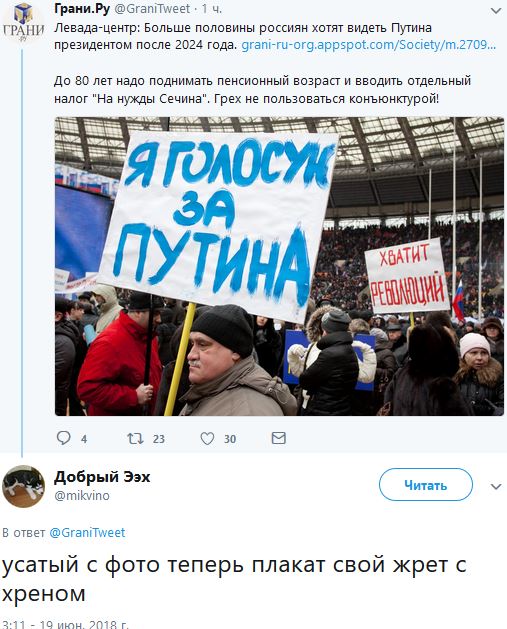Screen dimensions: 507x629
Task: Click the retweet count 23
Action: (158, 439)
